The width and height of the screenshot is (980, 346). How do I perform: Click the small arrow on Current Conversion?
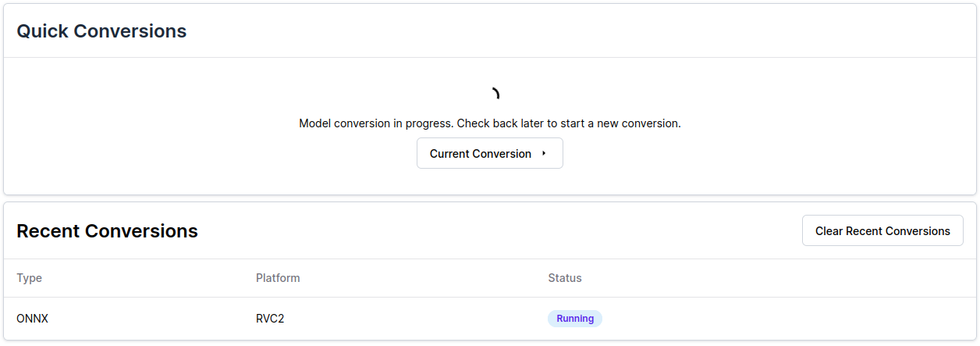point(544,154)
